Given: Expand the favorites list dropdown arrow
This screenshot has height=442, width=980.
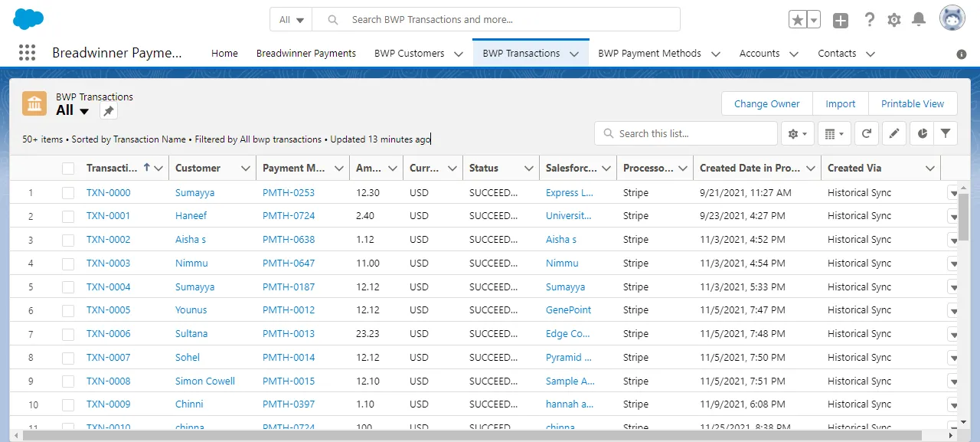Looking at the screenshot, I should 814,20.
